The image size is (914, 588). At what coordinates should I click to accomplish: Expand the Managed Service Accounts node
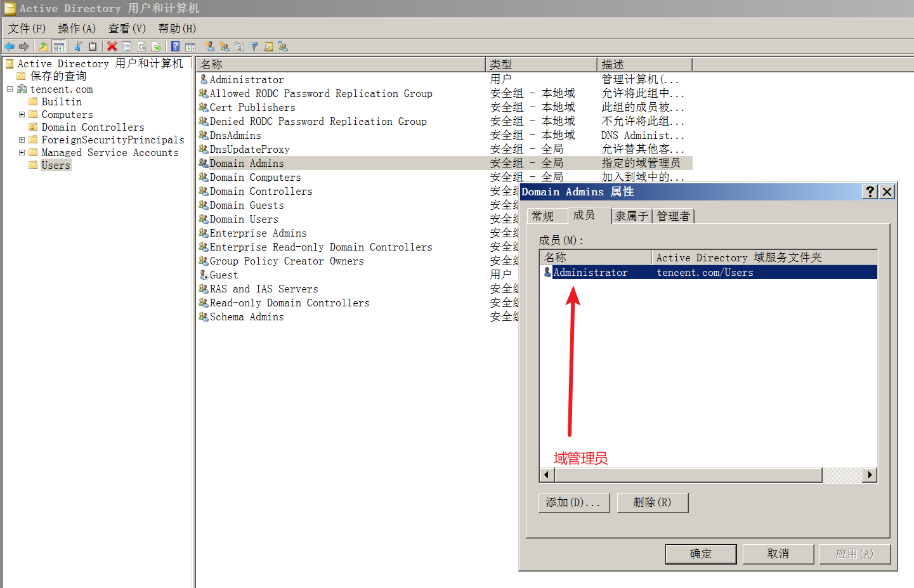[22, 152]
